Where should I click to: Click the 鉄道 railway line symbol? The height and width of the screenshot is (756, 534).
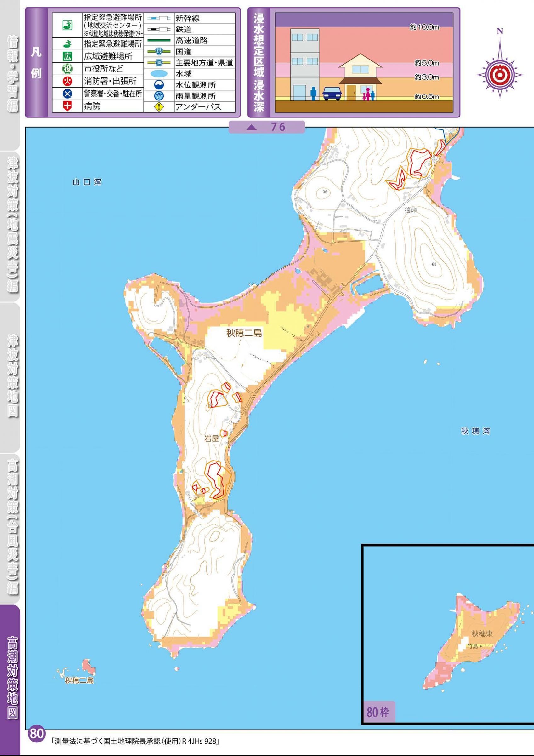click(159, 30)
